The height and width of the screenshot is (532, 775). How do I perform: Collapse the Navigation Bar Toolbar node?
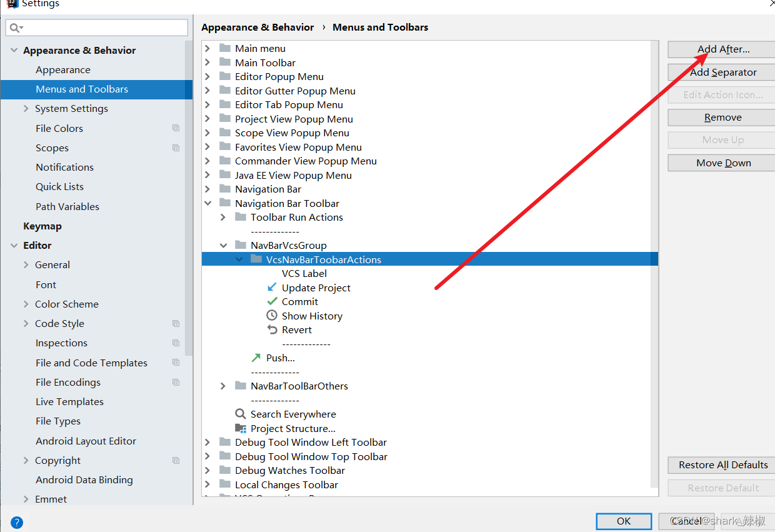point(207,203)
